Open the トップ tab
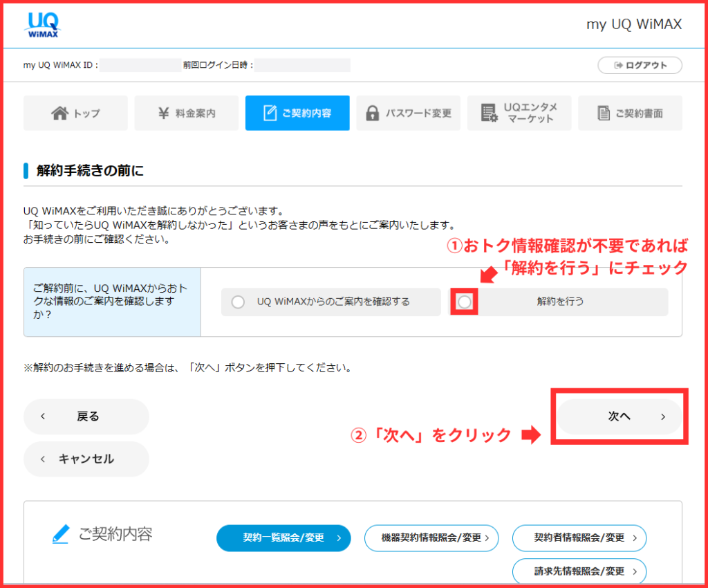The width and height of the screenshot is (708, 588). click(75, 113)
